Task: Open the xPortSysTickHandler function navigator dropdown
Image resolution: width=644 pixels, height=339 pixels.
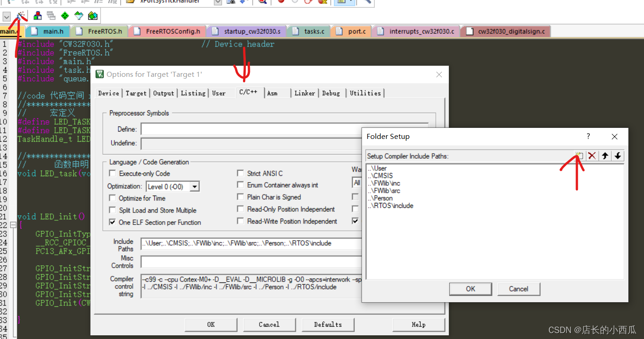Action: [217, 2]
